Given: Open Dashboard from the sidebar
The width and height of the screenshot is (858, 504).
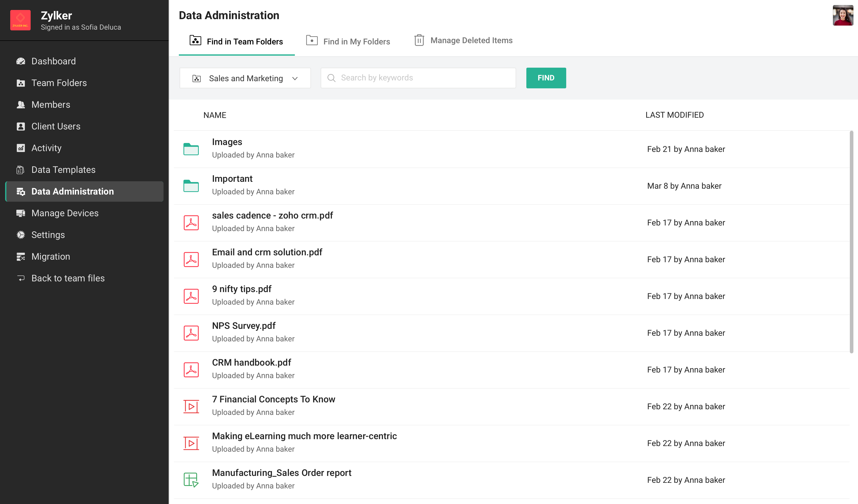Looking at the screenshot, I should click(x=53, y=61).
